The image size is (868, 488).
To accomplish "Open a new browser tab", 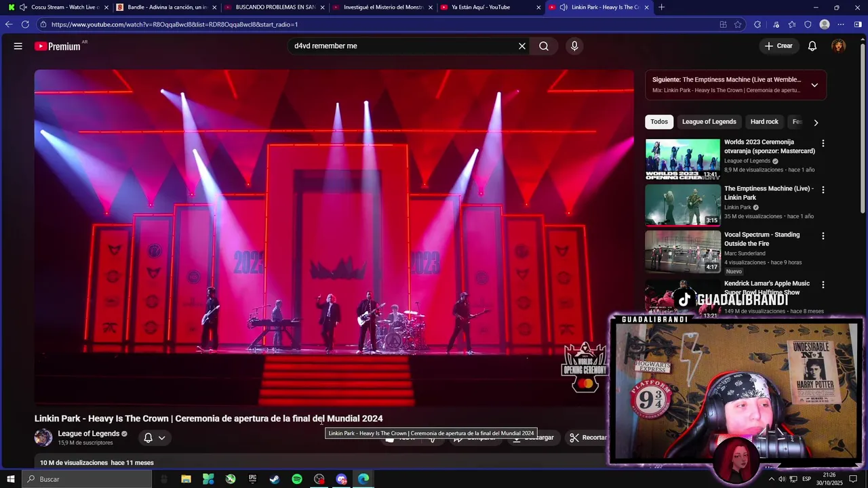I will (662, 7).
